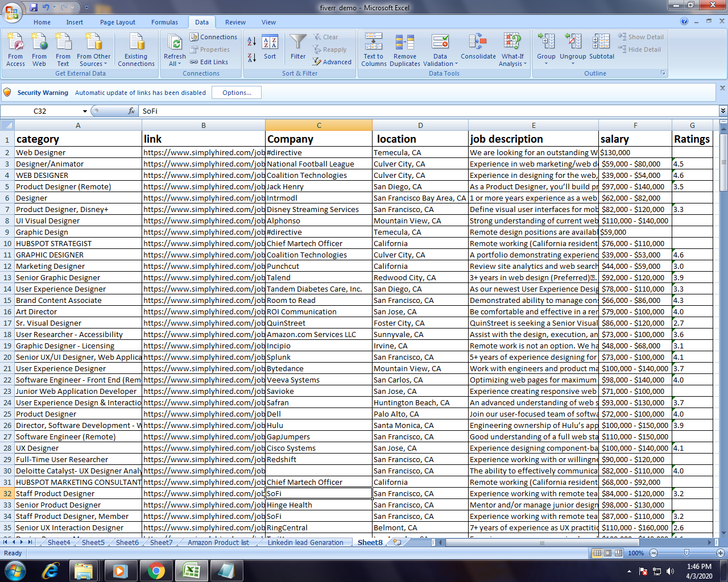Select cell B14 link text
This screenshot has width=728, height=582.
204,289
